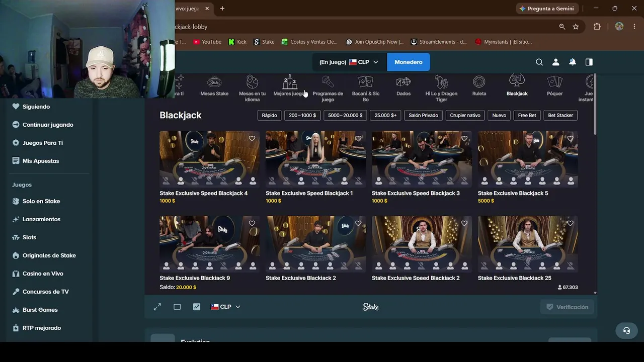Open a new browser tab
The width and height of the screenshot is (644, 362).
(x=222, y=9)
